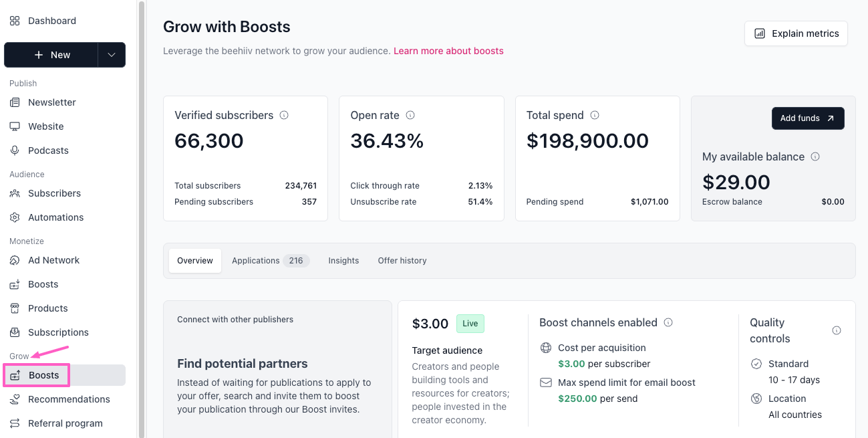Viewport: 868px width, 438px height.
Task: Click the Ad Network rocket icon
Action: point(15,260)
